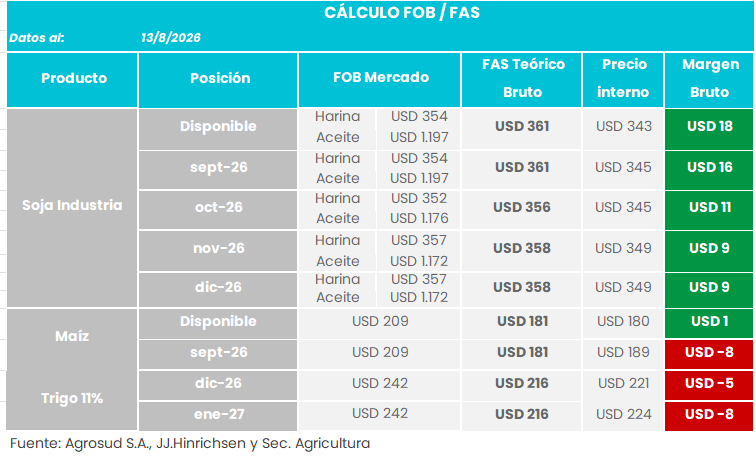Viewport: 756px width, 461px height.
Task: Select the date 13/8/2026 cell
Action: pos(171,38)
